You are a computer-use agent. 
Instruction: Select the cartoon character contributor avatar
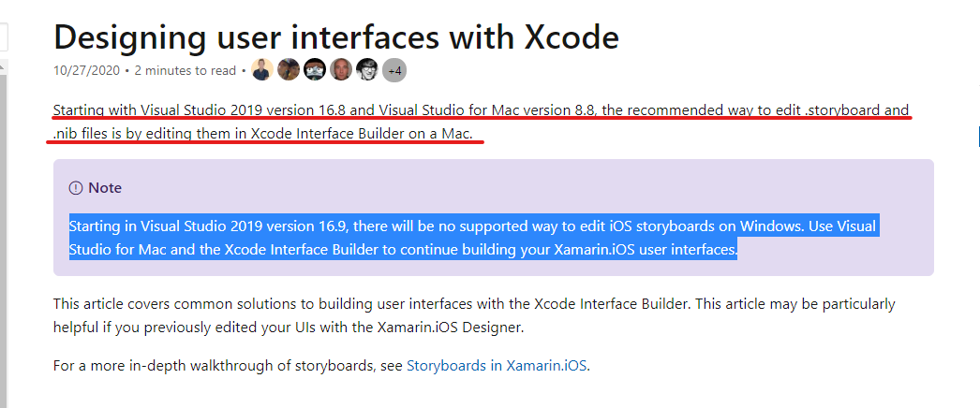(316, 70)
